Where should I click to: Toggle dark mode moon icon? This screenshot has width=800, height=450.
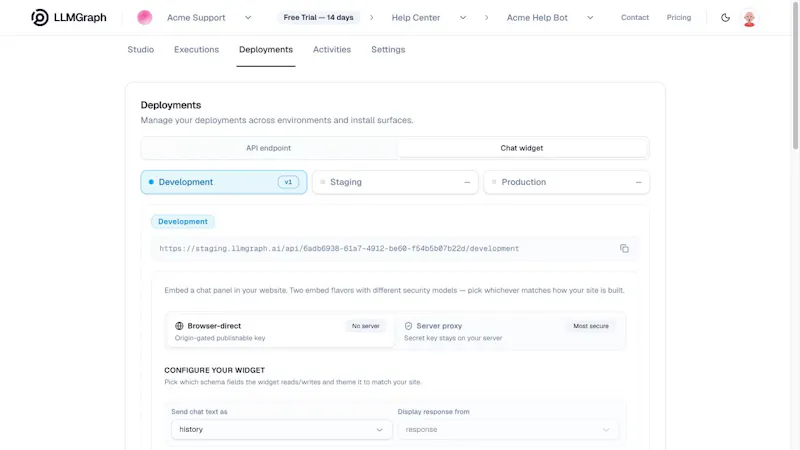(x=725, y=17)
